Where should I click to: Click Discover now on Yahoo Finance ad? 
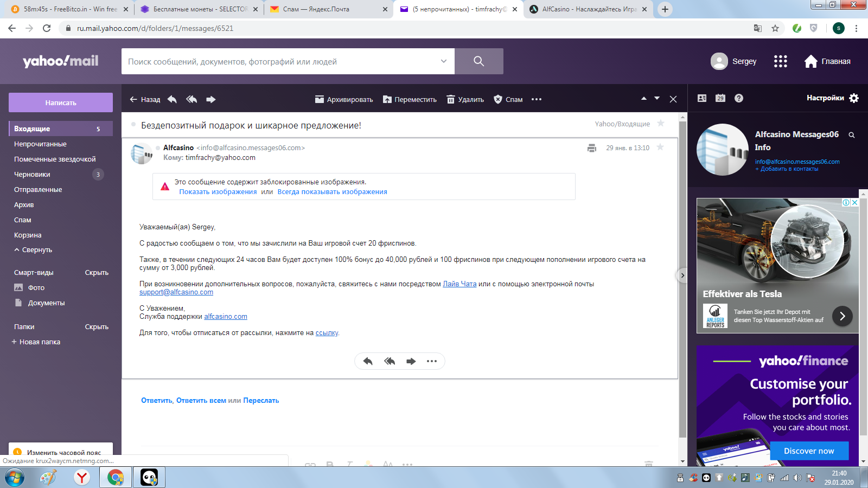coord(809,451)
